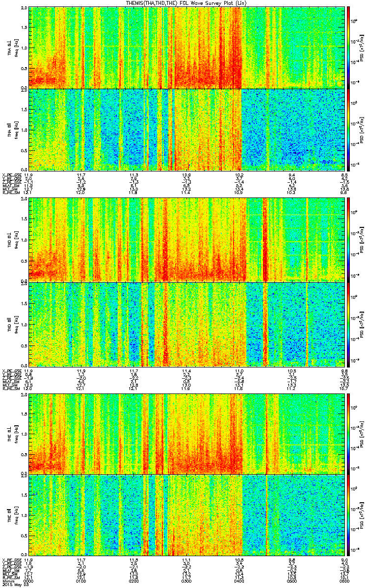Select the THE BL spectrogram panel
The height and width of the screenshot is (588, 368).
coord(186,433)
